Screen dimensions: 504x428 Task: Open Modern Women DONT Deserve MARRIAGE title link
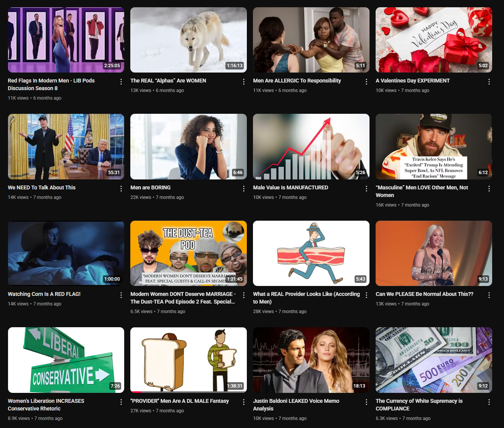pyautogui.click(x=183, y=298)
